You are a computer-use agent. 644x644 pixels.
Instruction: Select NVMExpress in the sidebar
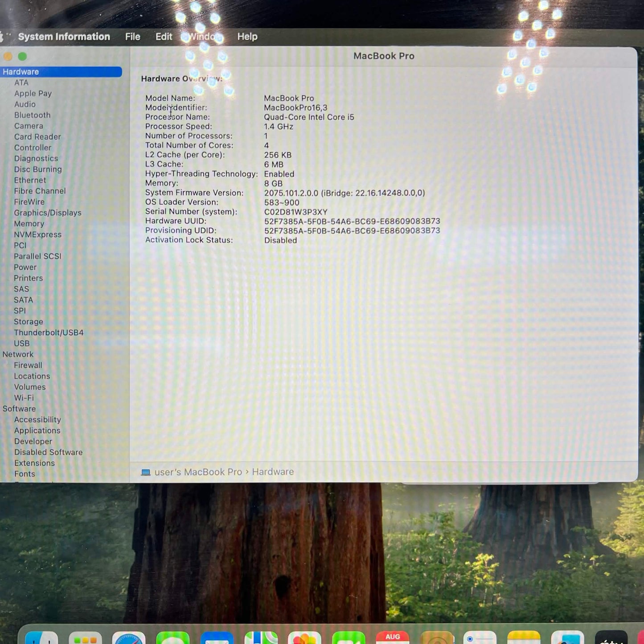[37, 234]
